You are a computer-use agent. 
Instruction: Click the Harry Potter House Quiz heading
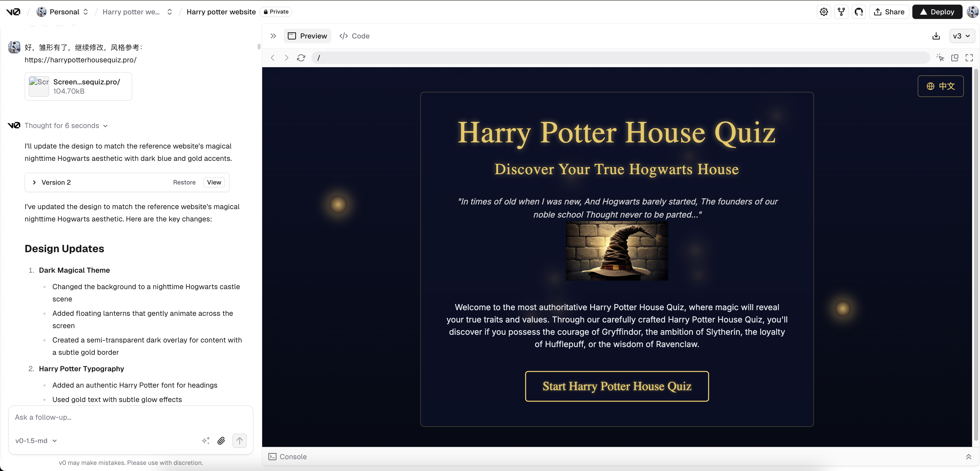(616, 133)
